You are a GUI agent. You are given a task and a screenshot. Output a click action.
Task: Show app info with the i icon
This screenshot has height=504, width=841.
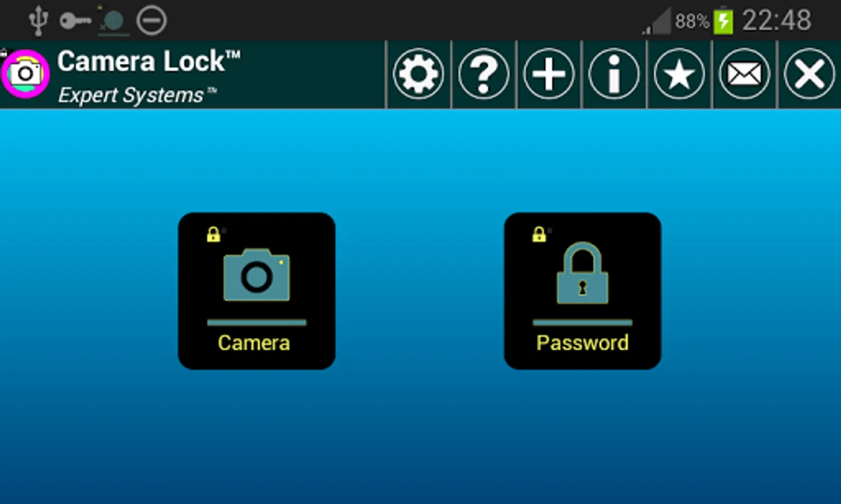pyautogui.click(x=614, y=74)
